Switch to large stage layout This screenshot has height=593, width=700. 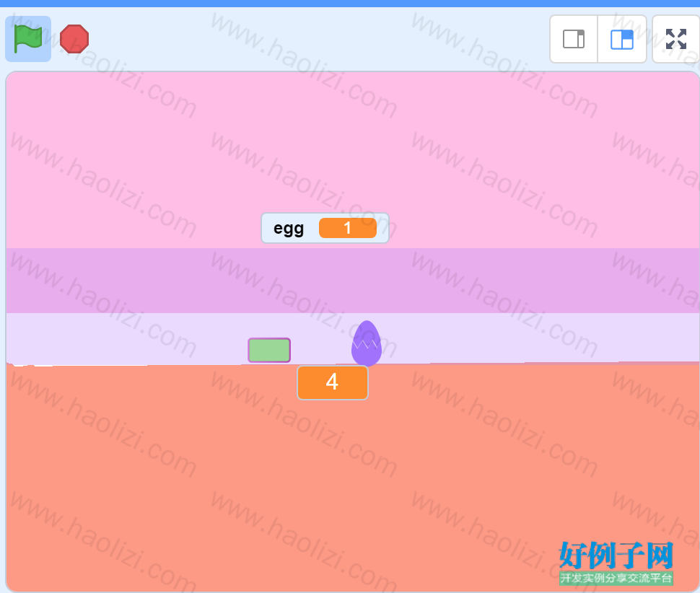point(622,39)
